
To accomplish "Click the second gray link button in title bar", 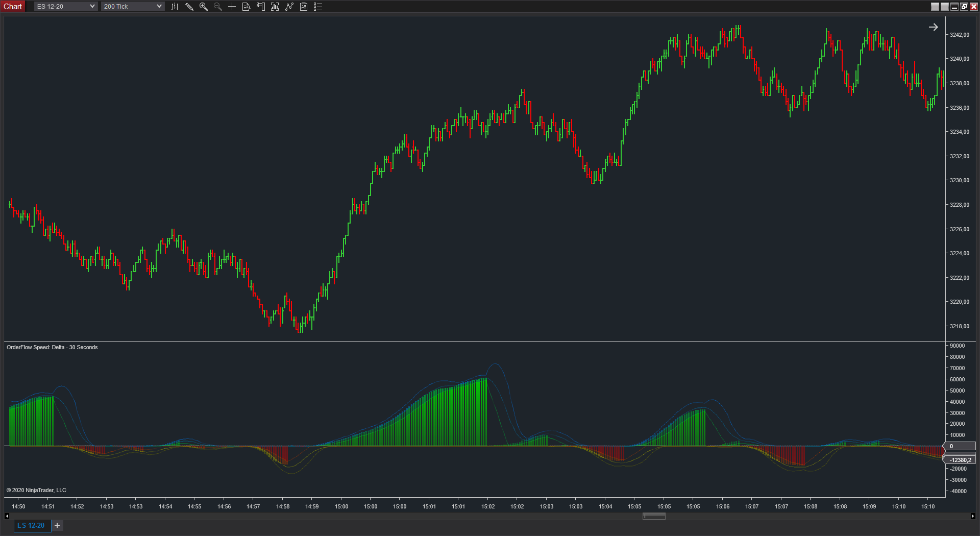I will coord(945,7).
